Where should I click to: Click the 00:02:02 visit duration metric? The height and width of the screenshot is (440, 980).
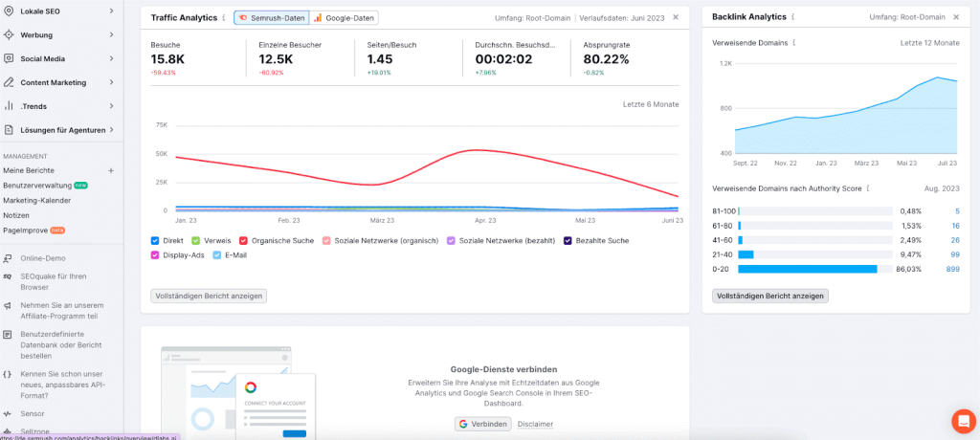point(503,58)
